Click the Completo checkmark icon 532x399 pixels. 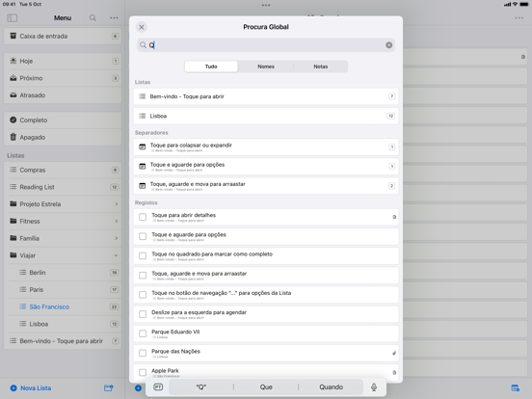pos(13,120)
